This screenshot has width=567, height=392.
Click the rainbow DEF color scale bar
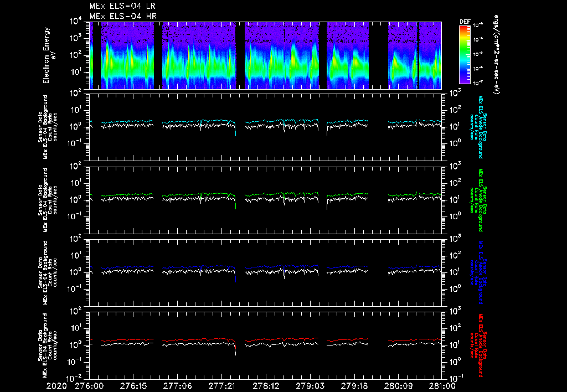click(x=465, y=55)
